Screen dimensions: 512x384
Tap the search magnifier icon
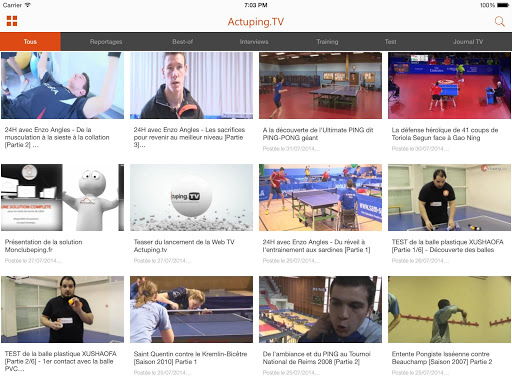[499, 22]
